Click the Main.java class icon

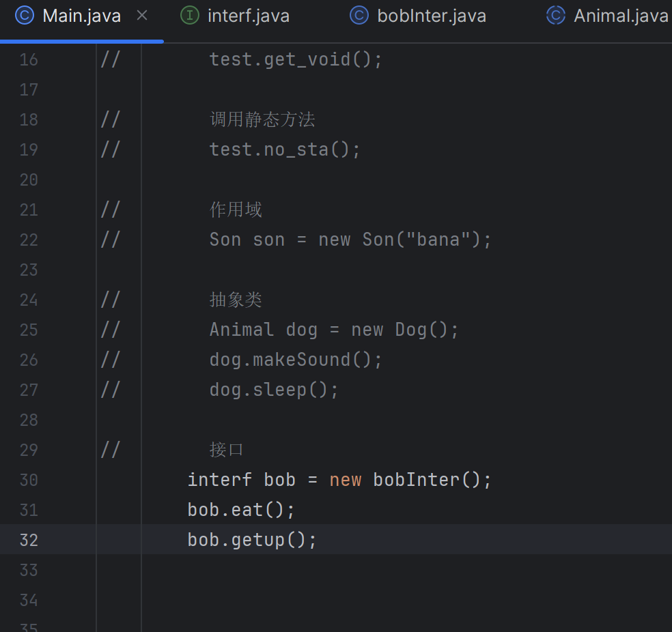click(x=25, y=16)
